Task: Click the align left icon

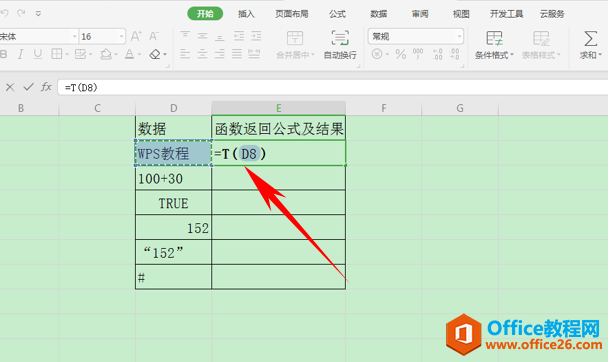Action: click(x=185, y=54)
